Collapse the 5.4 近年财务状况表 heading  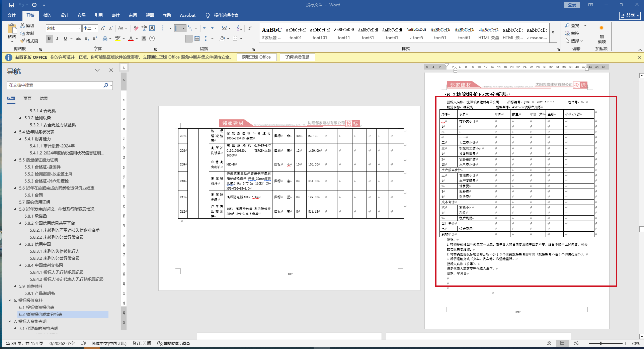click(x=15, y=132)
